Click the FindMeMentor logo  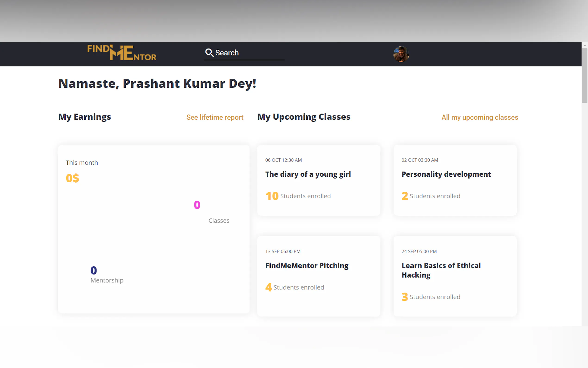point(122,53)
